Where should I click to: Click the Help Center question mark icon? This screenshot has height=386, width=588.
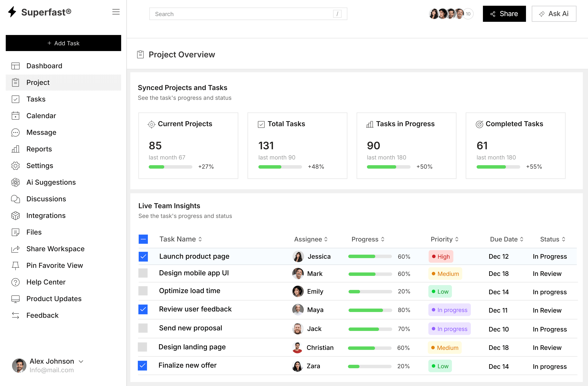coord(15,282)
